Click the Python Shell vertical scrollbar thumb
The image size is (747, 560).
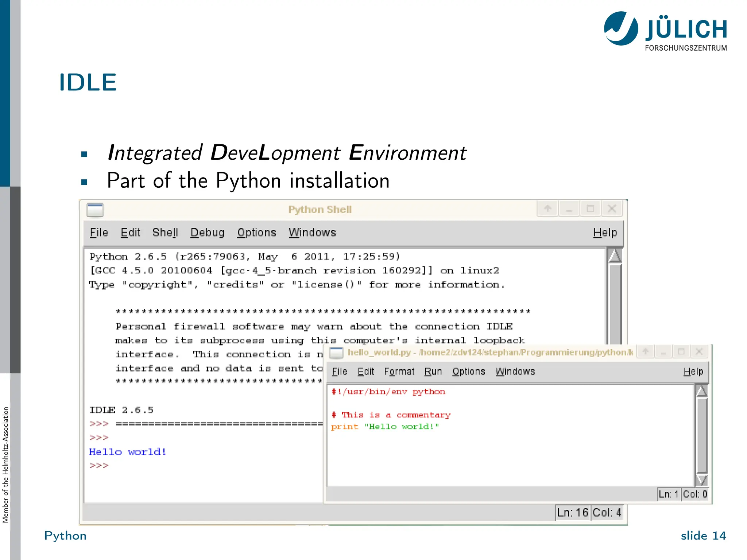pos(615,304)
